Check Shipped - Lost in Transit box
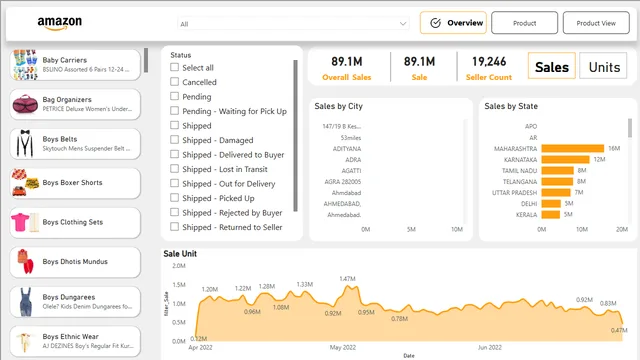Viewport: 640px width, 360px height. point(174,169)
